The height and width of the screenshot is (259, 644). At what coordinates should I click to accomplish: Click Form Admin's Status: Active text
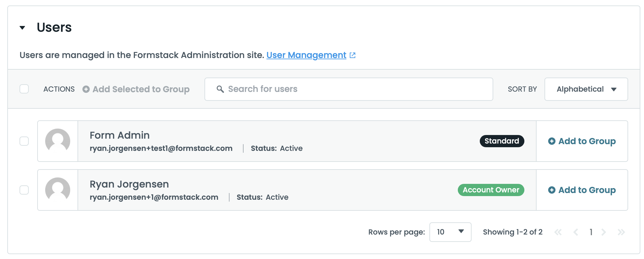tap(277, 148)
